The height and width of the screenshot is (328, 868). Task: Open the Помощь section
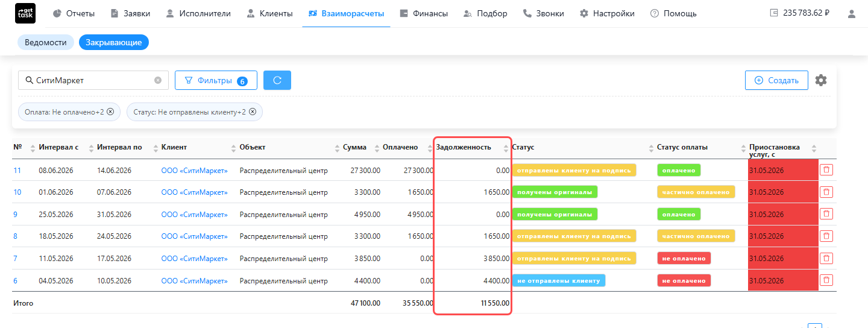point(673,13)
